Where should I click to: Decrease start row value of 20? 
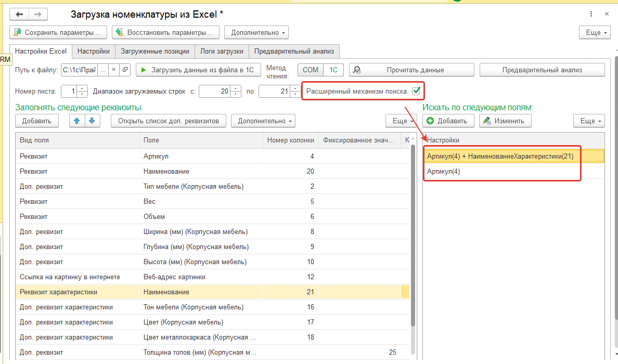pos(235,95)
